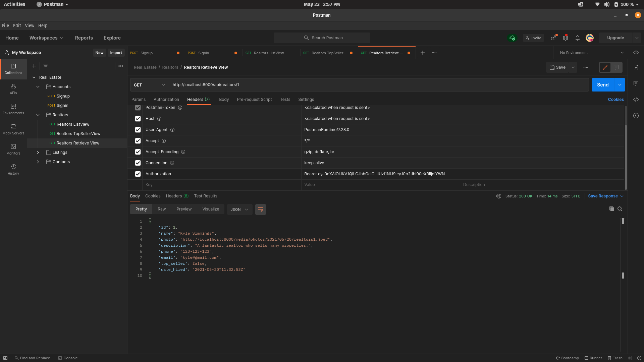Open the GET method dropdown
The width and height of the screenshot is (644, 362).
[x=149, y=85]
